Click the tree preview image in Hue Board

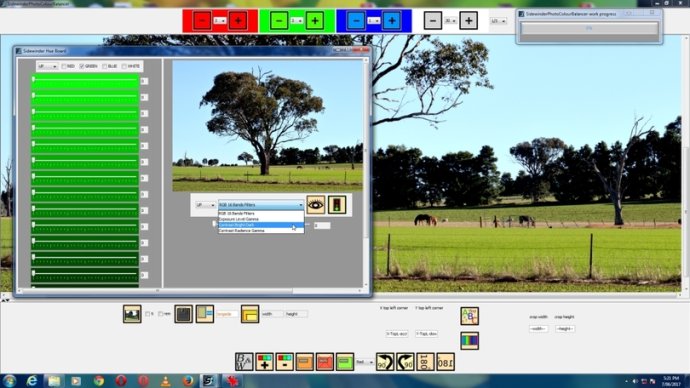click(268, 126)
